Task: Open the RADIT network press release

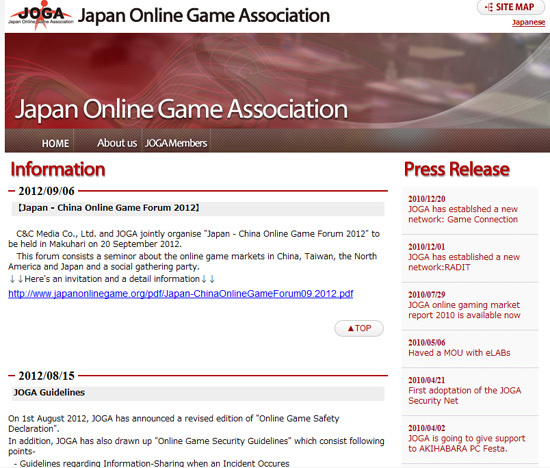Action: click(464, 262)
